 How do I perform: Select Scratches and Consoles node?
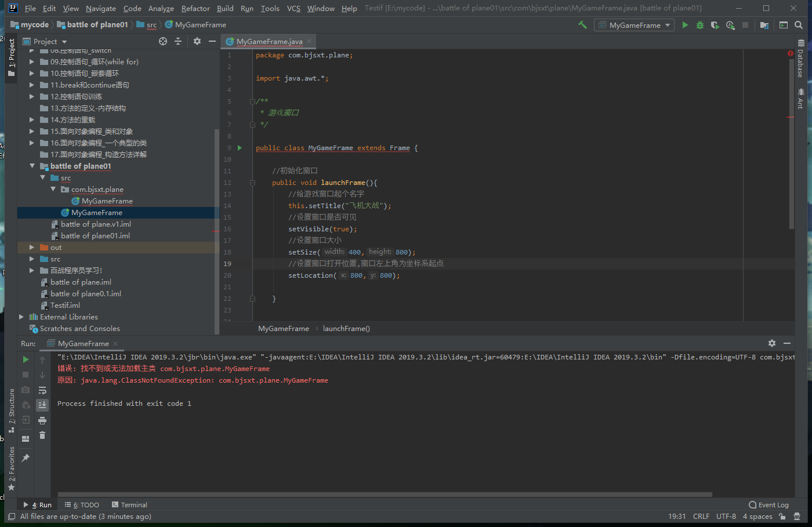(79, 328)
